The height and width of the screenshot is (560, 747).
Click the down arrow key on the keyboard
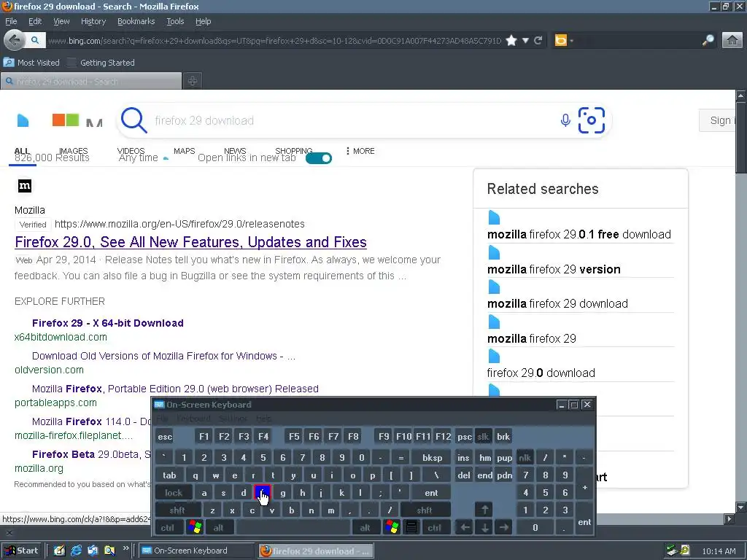[x=484, y=527]
